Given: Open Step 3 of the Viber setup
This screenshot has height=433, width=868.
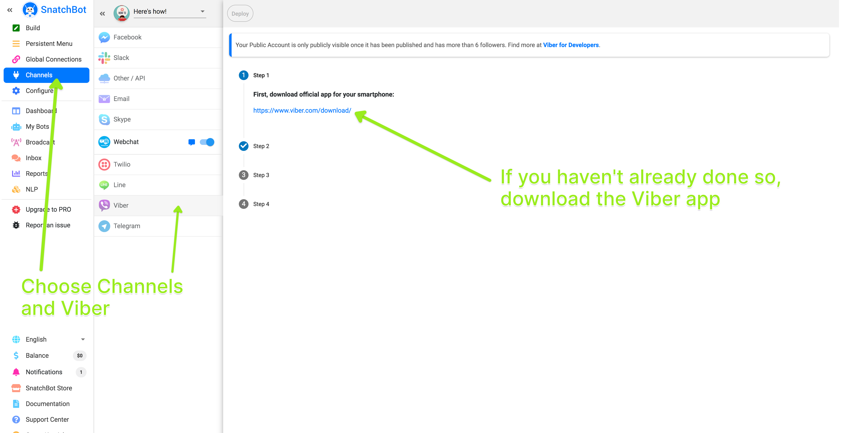Looking at the screenshot, I should click(x=261, y=175).
